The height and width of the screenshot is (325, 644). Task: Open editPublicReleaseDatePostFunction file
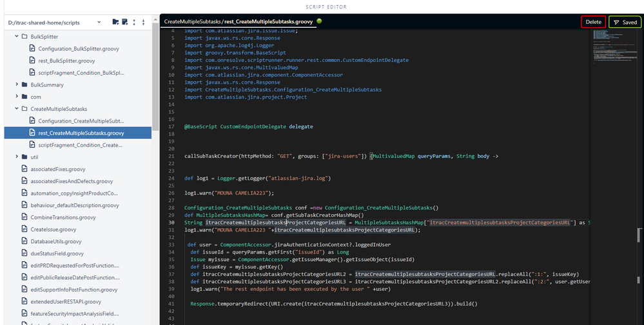74,277
